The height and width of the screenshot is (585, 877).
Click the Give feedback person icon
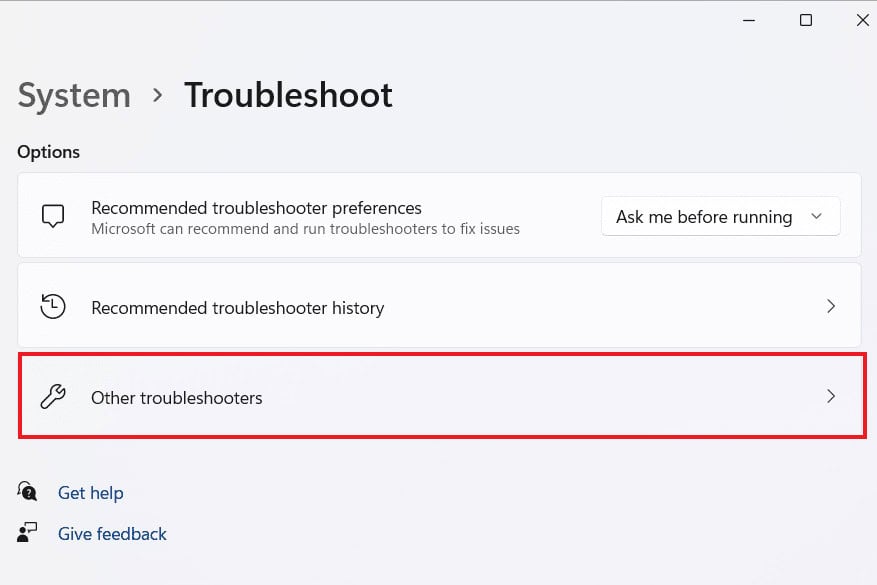(x=27, y=533)
